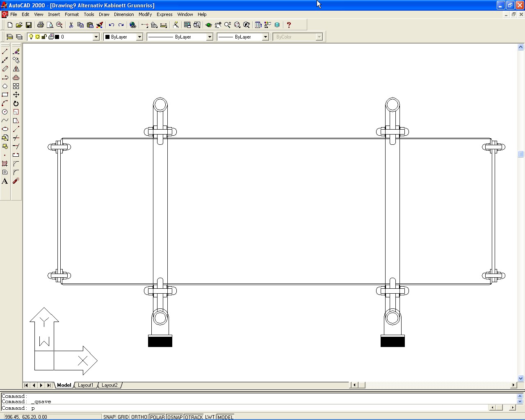Image resolution: width=525 pixels, height=420 pixels.
Task: Toggle ORTHO mode in status bar
Action: click(x=139, y=417)
